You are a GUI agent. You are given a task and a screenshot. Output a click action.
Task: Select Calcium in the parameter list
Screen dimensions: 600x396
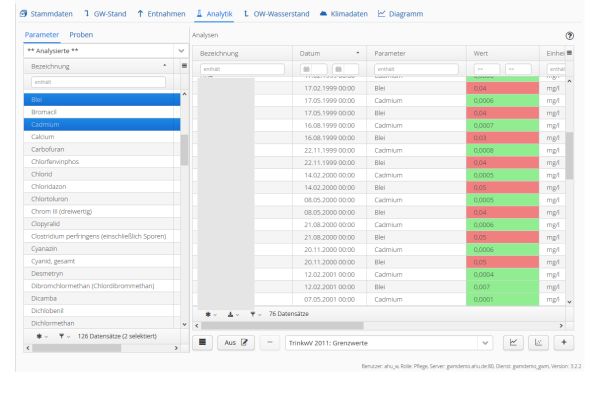[102, 137]
